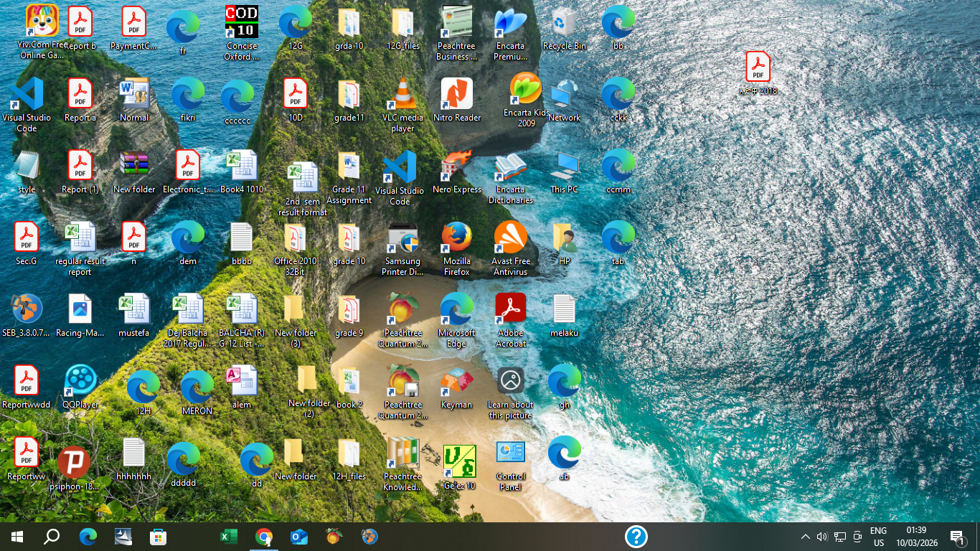Select the QQPlayer desktop icon
The height and width of the screenshot is (551, 980).
(x=80, y=387)
